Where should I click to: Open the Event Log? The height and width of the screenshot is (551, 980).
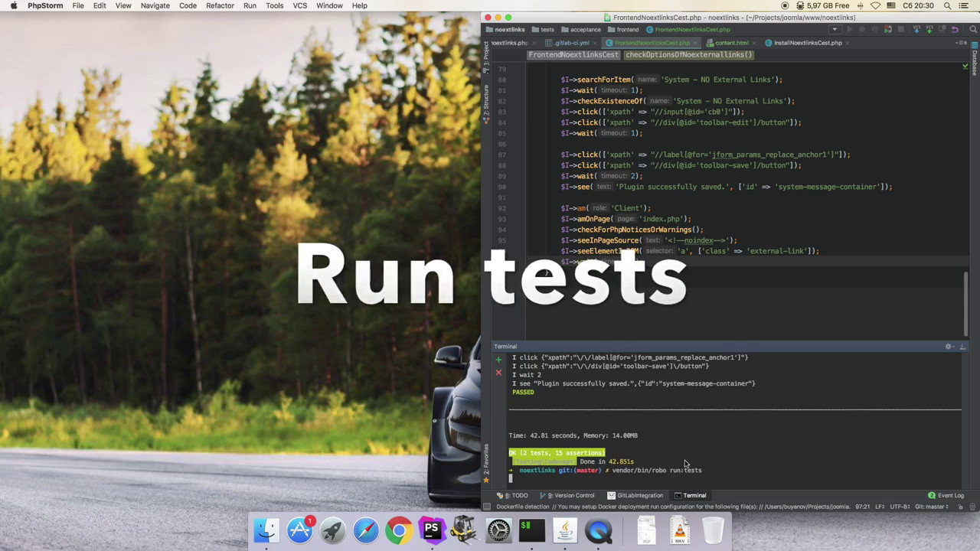[x=946, y=495]
